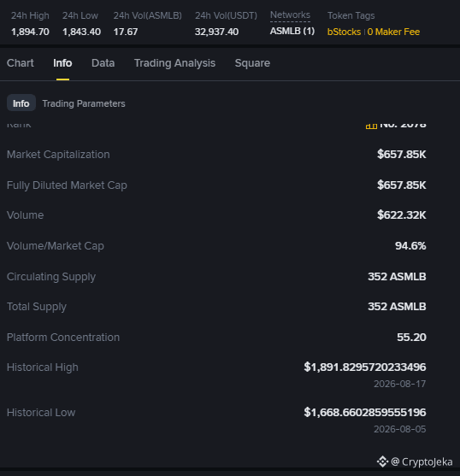
Task: Click the Volume/Market Cap label
Action: pyautogui.click(x=56, y=246)
